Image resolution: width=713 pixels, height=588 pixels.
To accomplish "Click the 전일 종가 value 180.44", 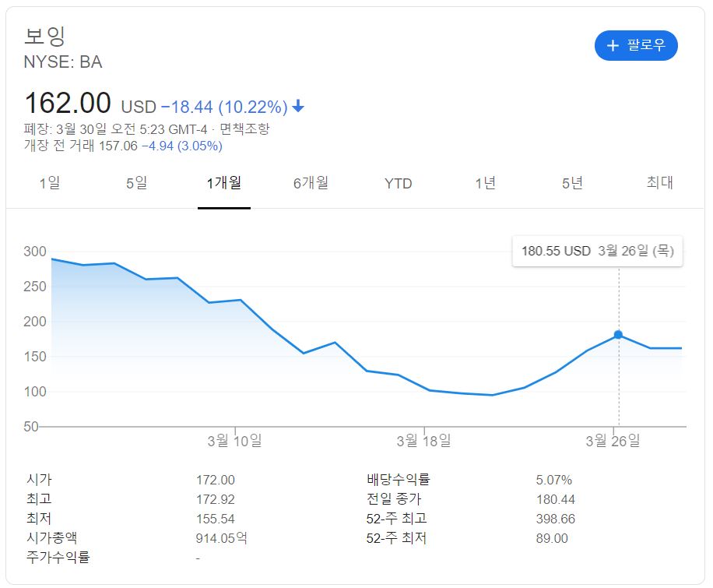I will (x=555, y=500).
